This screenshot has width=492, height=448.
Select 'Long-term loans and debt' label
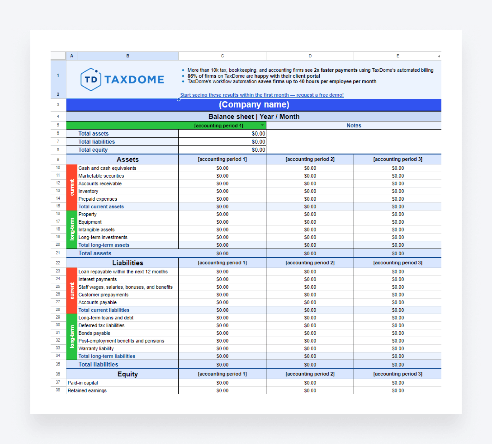[x=106, y=318]
